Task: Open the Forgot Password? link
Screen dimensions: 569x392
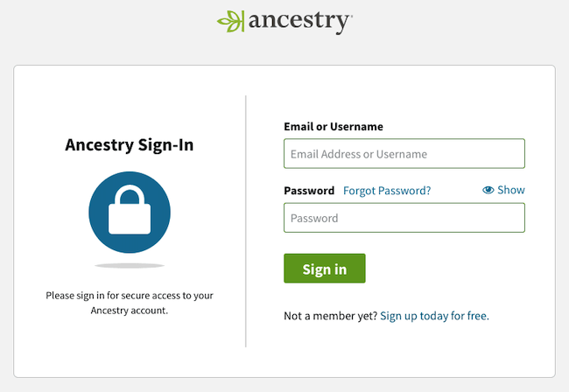Action: coord(387,191)
